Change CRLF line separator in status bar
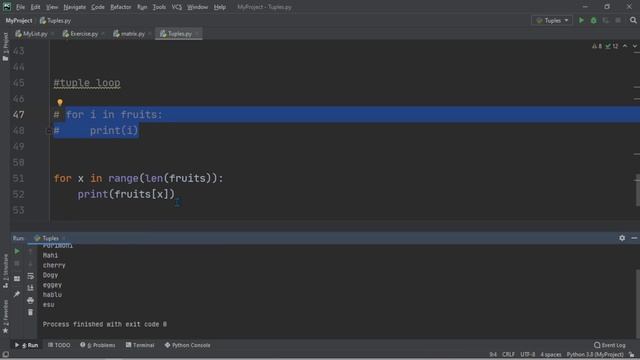 508,355
